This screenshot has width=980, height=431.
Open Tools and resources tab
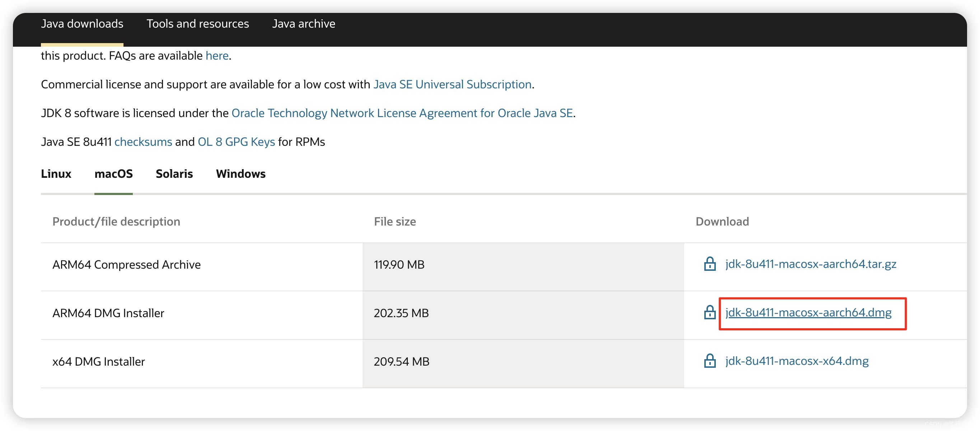coord(197,24)
